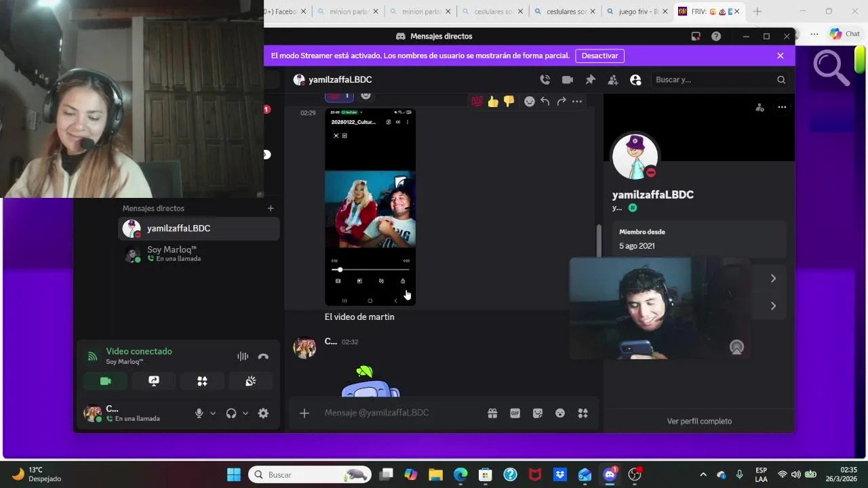This screenshot has width=868, height=488.
Task: Open the soundboard in call panel
Action: click(x=251, y=381)
